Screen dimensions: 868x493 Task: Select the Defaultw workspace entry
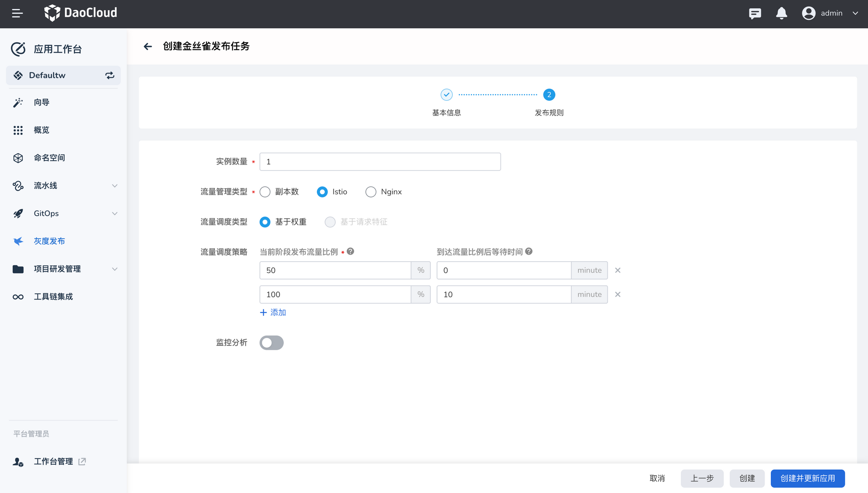(63, 76)
